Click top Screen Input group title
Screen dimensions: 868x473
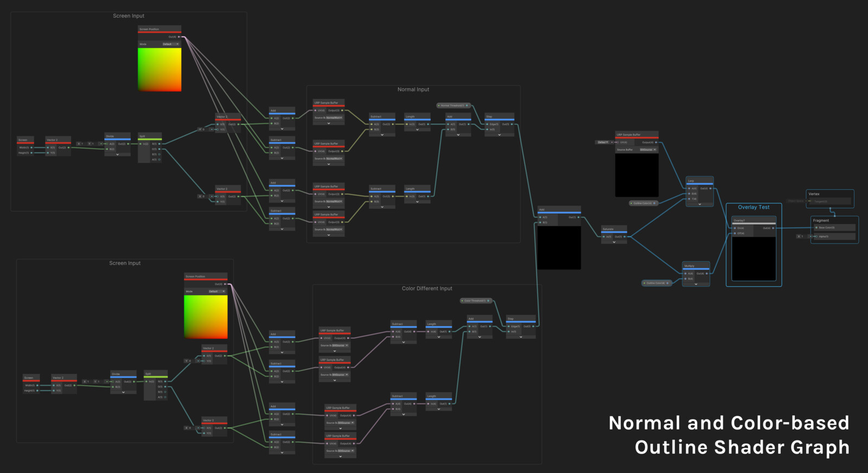[x=129, y=16]
